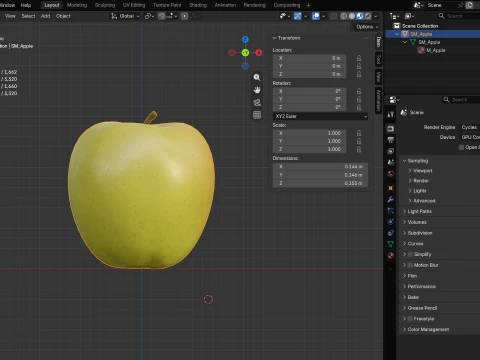This screenshot has width=480, height=360.
Task: Click the Dimensions Z value field
Action: coord(320,183)
